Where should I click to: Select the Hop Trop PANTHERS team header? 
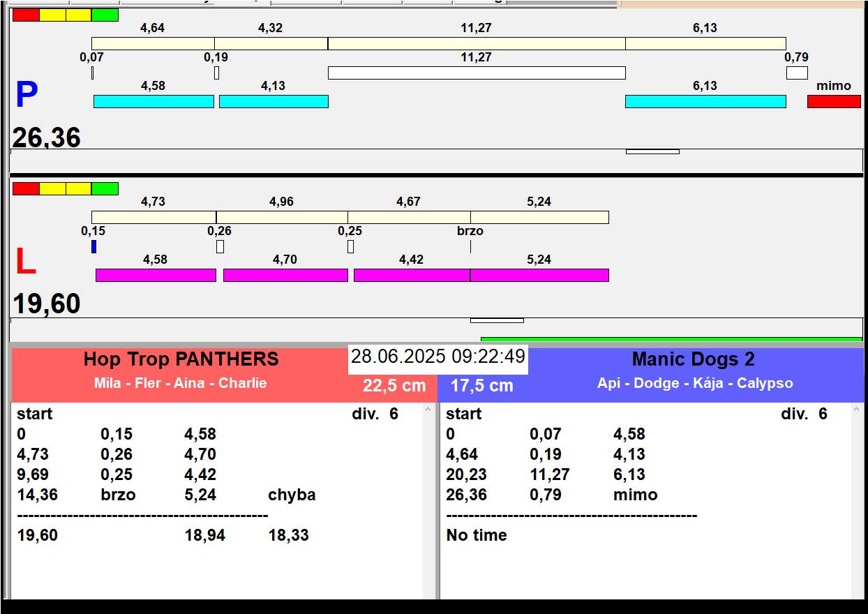[181, 359]
